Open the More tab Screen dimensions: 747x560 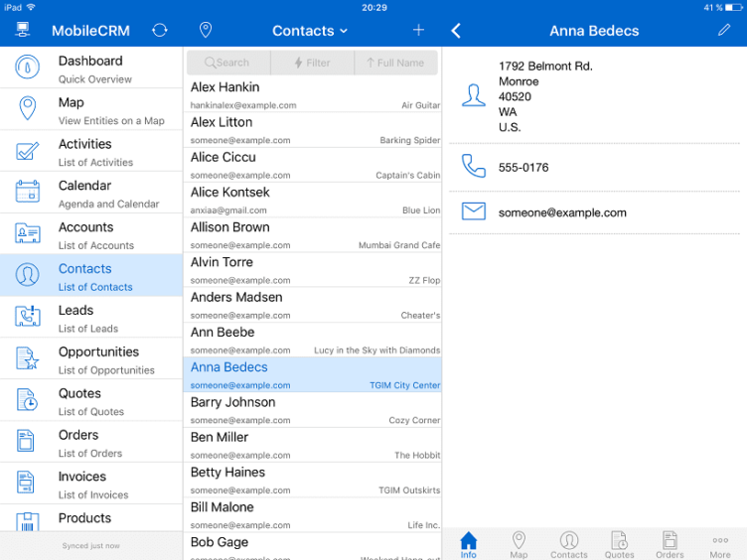pyautogui.click(x=720, y=544)
